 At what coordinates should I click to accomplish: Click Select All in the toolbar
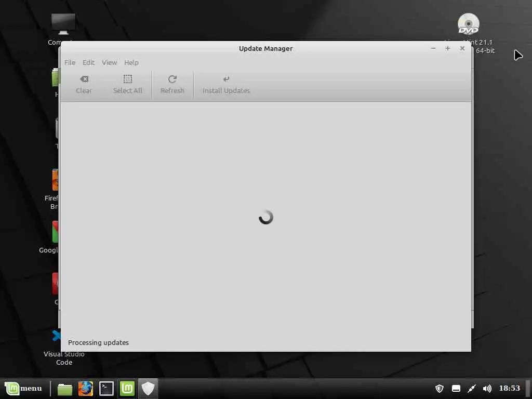(128, 85)
